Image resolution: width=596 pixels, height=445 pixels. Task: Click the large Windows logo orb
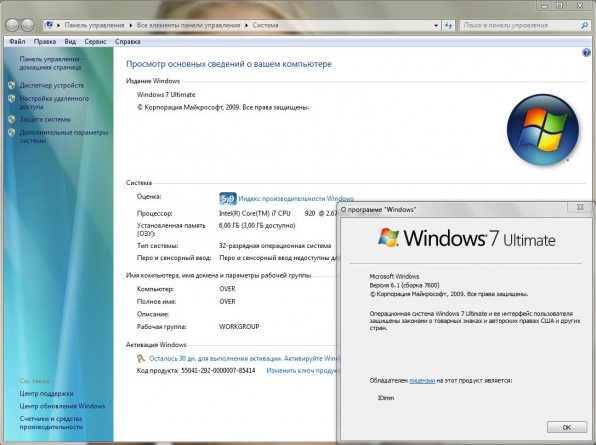[x=542, y=130]
